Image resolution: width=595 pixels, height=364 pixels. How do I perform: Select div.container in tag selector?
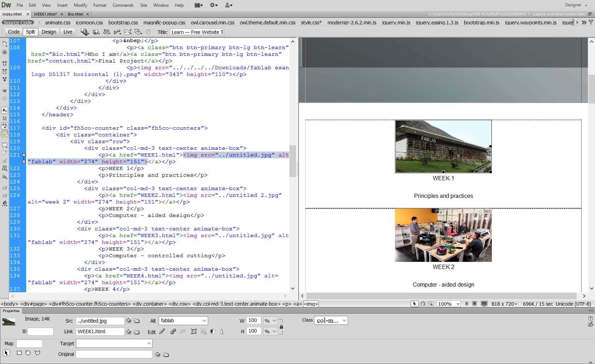(149, 304)
